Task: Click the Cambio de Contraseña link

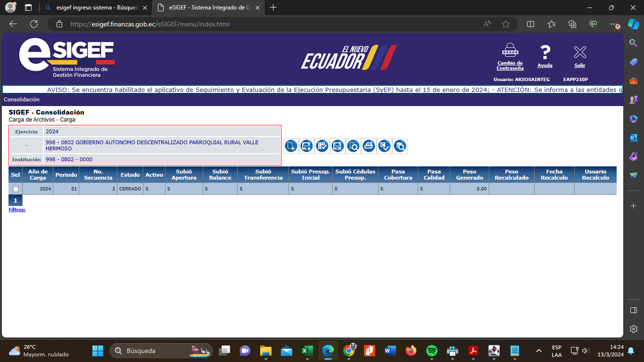Action: tap(510, 66)
